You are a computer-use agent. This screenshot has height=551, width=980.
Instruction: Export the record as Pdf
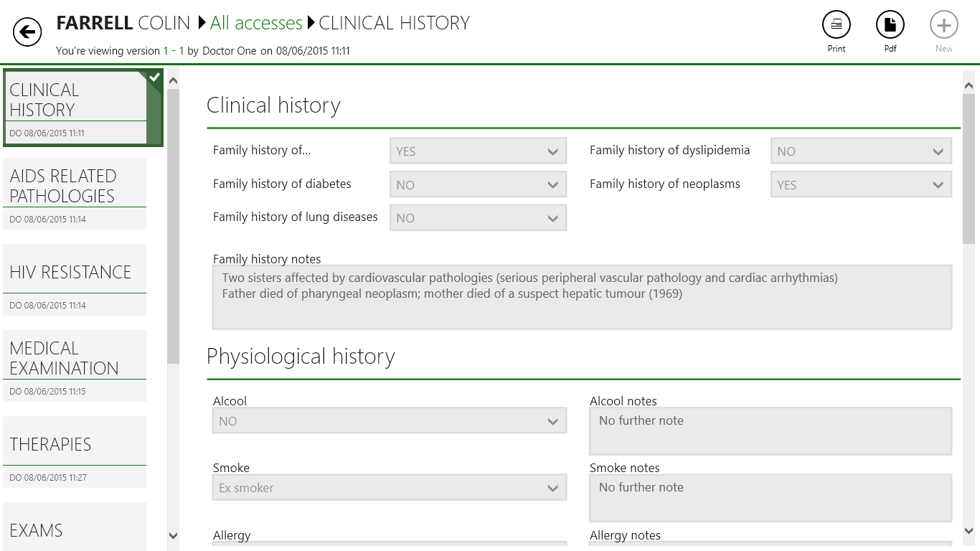(890, 25)
